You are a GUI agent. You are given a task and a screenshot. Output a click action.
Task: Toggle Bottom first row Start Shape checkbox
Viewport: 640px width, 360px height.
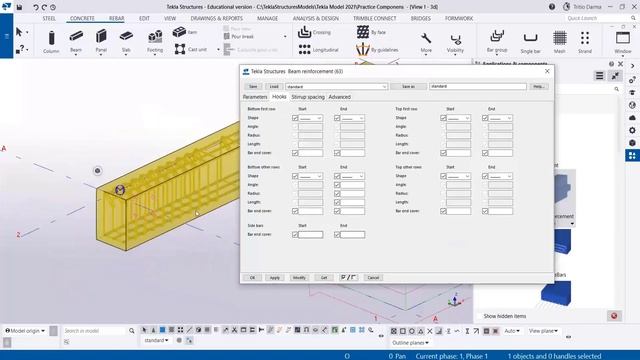coord(295,118)
